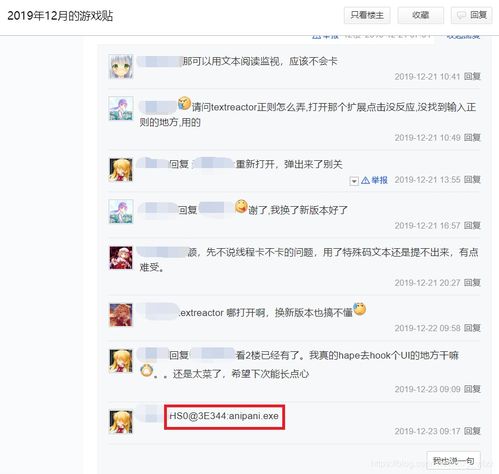Click the HS0@3E344:anipani.exe text

(224, 416)
